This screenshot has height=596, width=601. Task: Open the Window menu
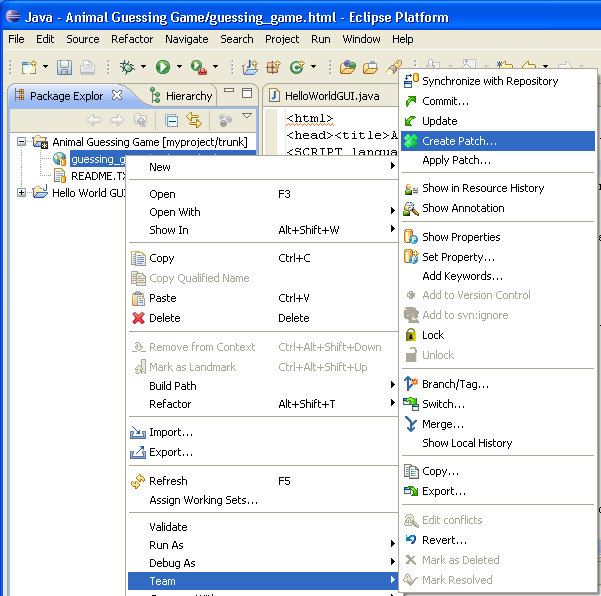pos(361,39)
